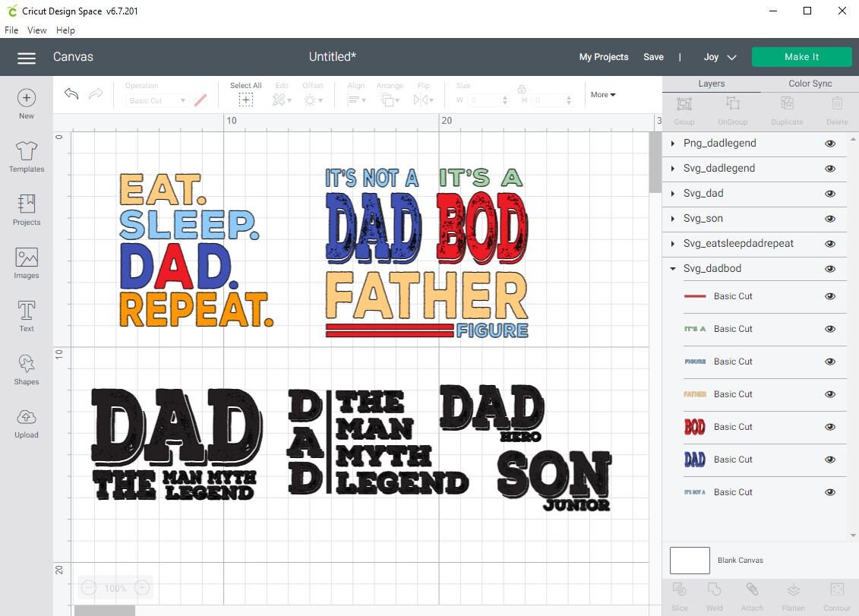Click the Blank Canvas color swatch
This screenshot has width=859, height=616.
[x=690, y=560]
